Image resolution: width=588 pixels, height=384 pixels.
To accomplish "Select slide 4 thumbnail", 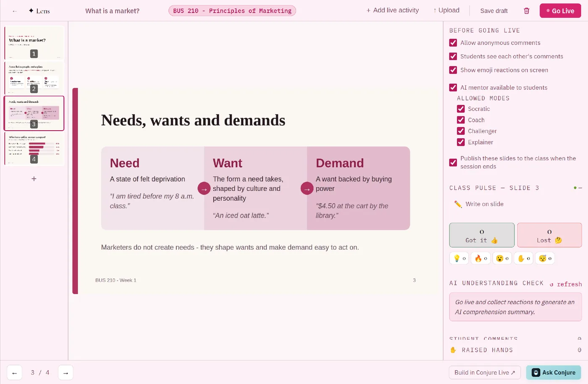I will coord(34,149).
